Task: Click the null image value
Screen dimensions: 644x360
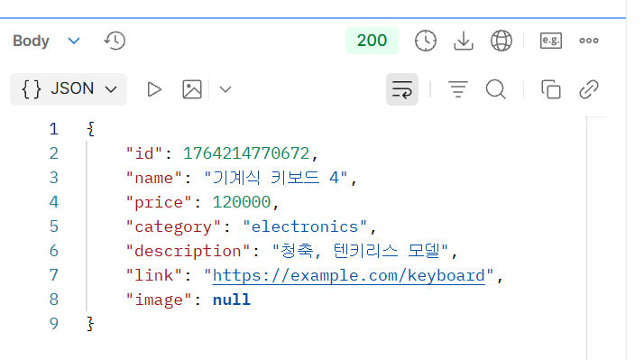Action: click(232, 300)
